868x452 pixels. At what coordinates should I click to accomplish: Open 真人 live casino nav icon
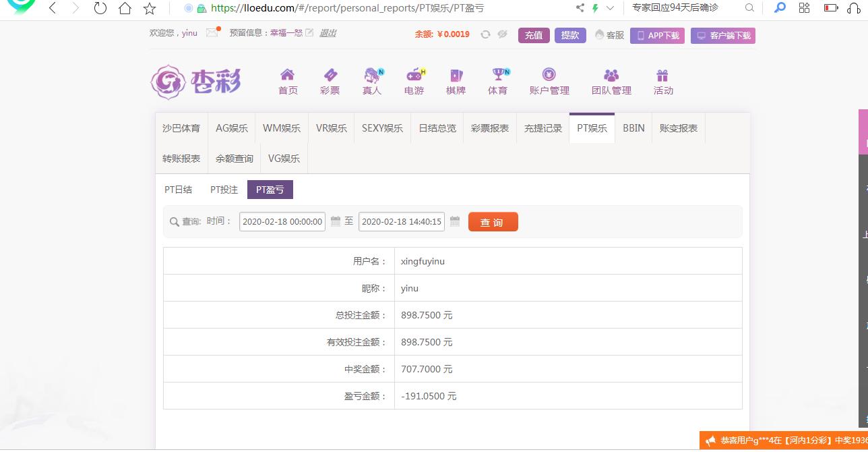[372, 82]
